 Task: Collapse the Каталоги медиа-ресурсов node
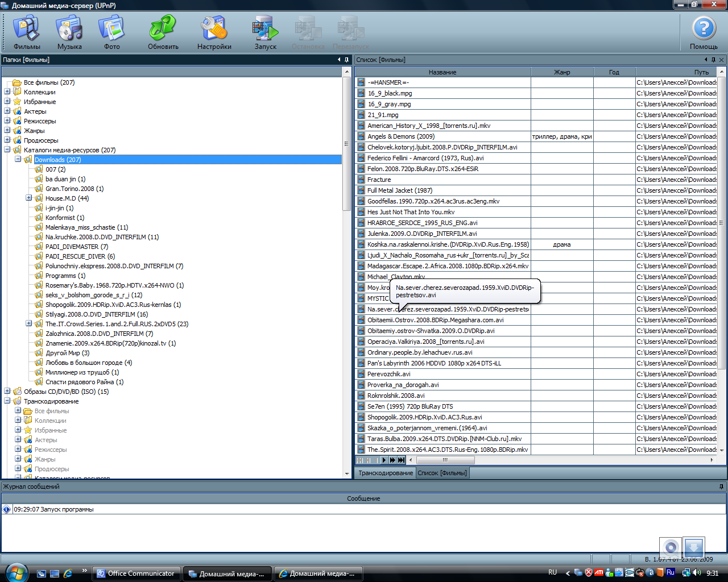(x=7, y=150)
